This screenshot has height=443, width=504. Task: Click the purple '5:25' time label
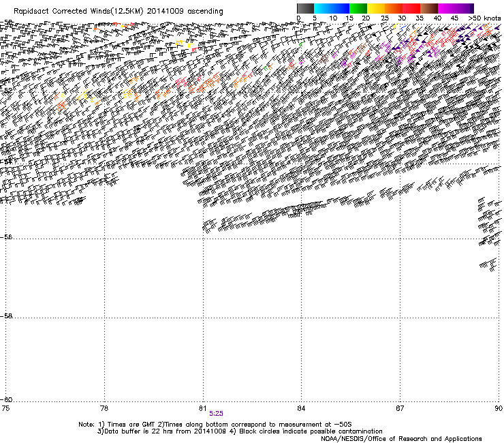pyautogui.click(x=216, y=414)
